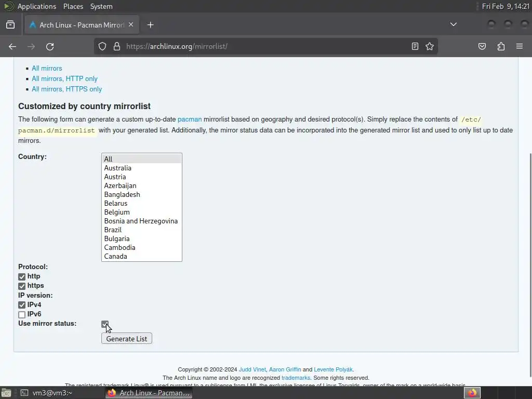This screenshot has width=532, height=399.
Task: Open the extensions puzzle icon
Action: [501, 46]
